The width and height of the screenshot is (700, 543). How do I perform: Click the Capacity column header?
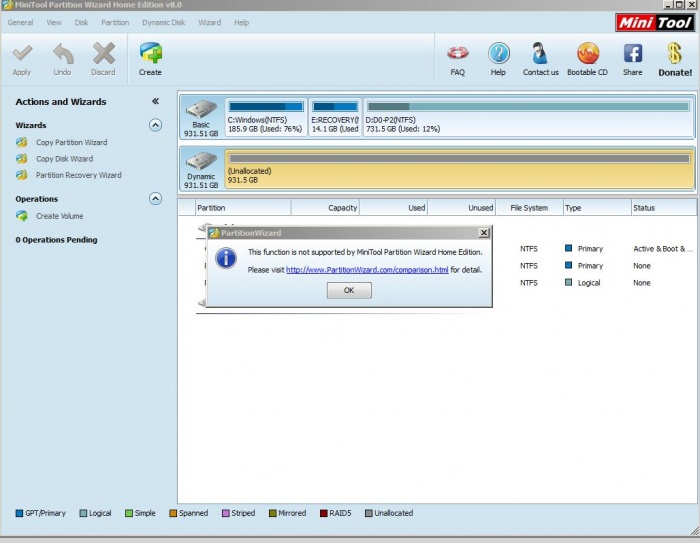tap(325, 208)
